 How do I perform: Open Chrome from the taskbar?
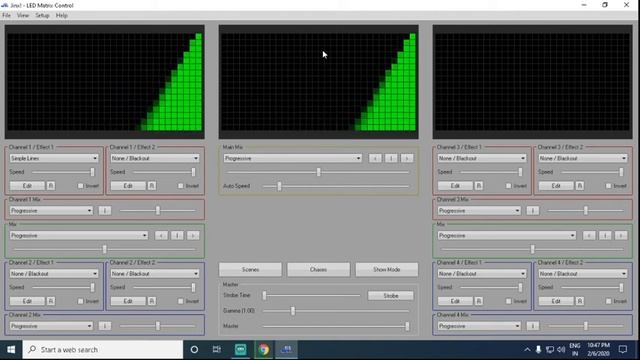pos(264,350)
